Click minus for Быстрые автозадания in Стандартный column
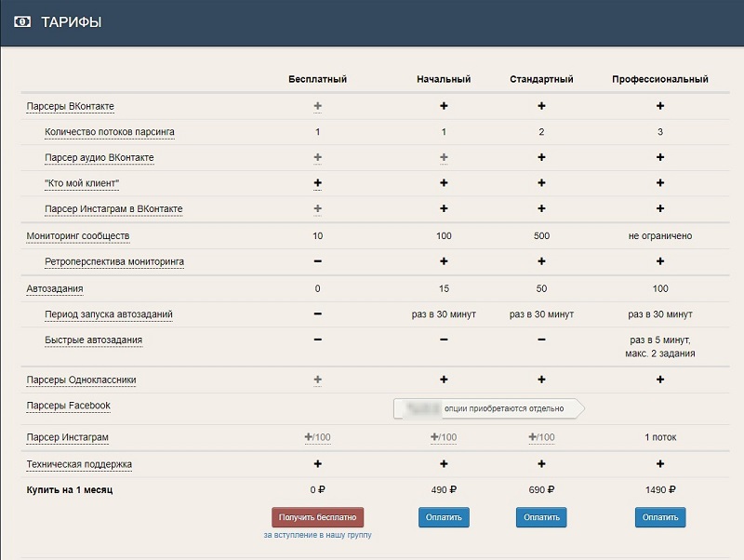This screenshot has height=560, width=744. point(541,340)
